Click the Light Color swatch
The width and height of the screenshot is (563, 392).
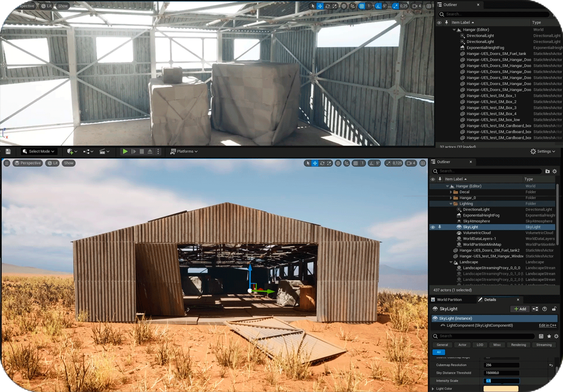(x=501, y=389)
